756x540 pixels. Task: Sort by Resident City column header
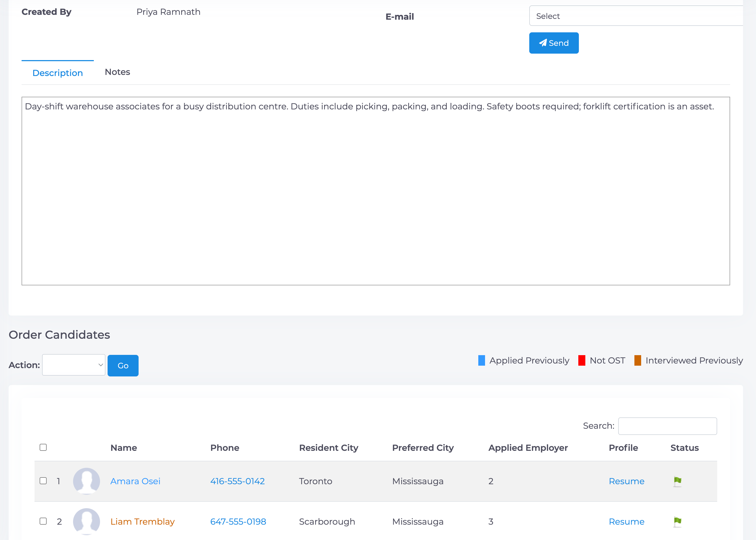(329, 448)
